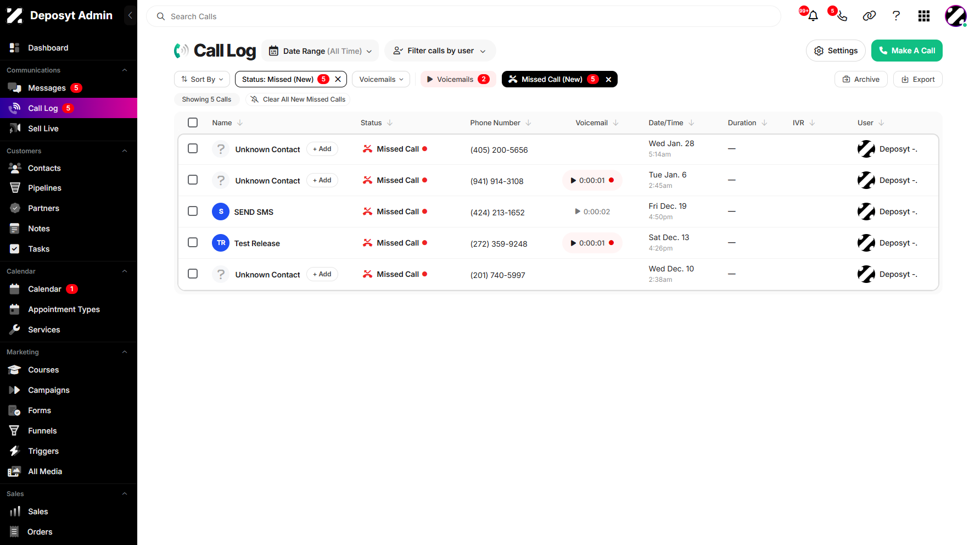Image resolution: width=980 pixels, height=545 pixels.
Task: Click the Search Calls field
Action: pyautogui.click(x=463, y=16)
